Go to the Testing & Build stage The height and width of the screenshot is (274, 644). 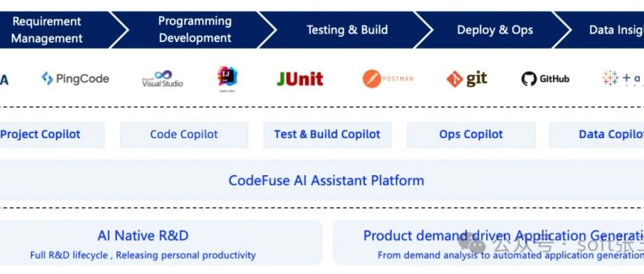(347, 30)
